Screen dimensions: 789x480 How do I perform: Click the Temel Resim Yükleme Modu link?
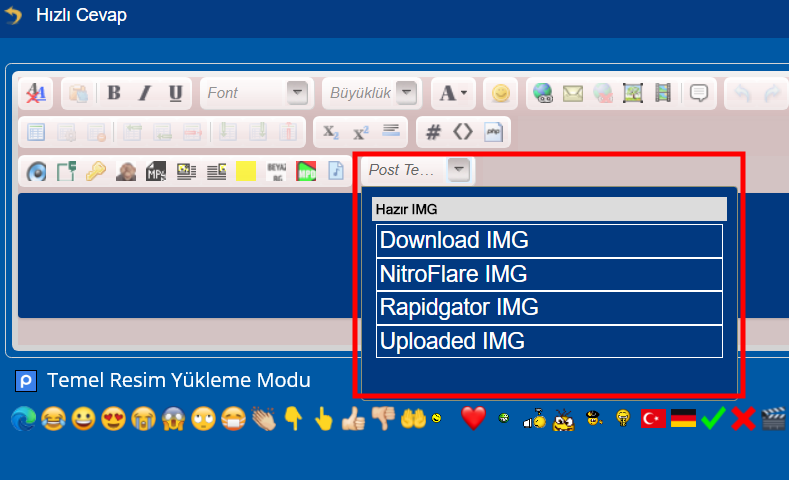coord(179,380)
